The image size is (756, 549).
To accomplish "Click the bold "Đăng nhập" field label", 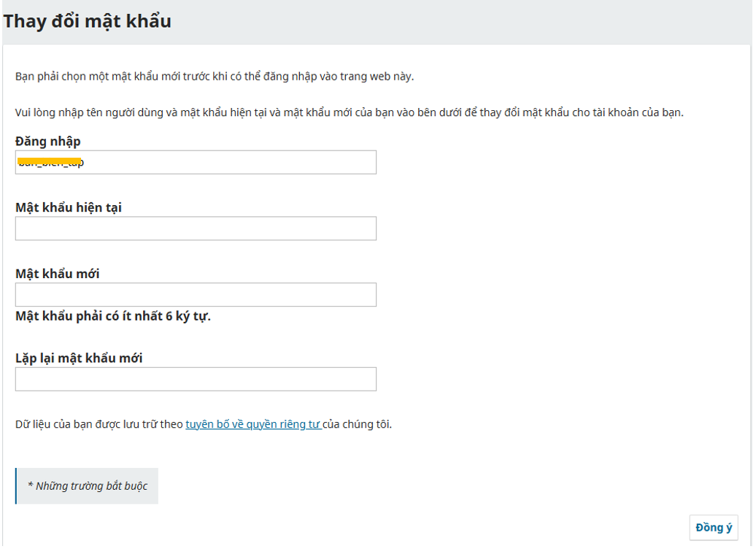I will [48, 141].
